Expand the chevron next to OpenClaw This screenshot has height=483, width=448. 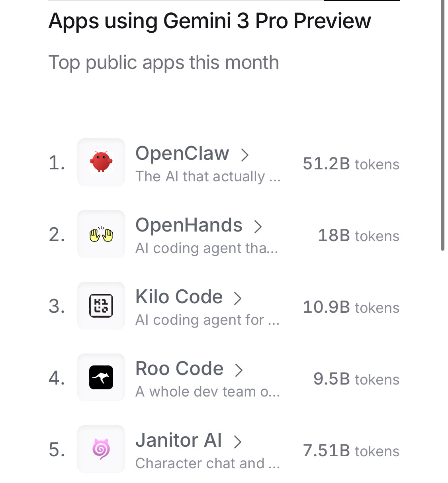point(245,155)
